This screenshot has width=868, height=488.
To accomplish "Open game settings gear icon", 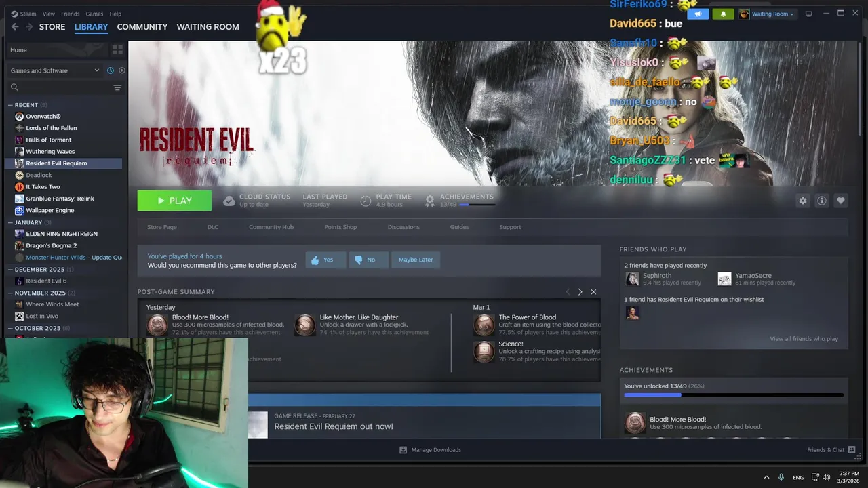I will (803, 201).
